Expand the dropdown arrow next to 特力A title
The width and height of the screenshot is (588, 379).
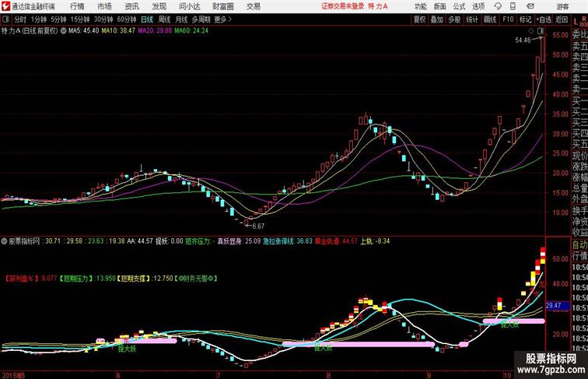click(63, 31)
